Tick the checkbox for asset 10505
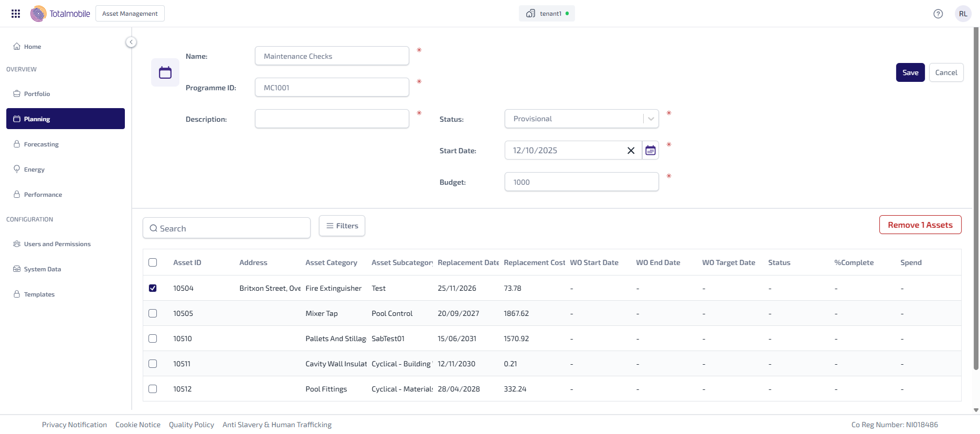980x434 pixels. [x=153, y=313]
